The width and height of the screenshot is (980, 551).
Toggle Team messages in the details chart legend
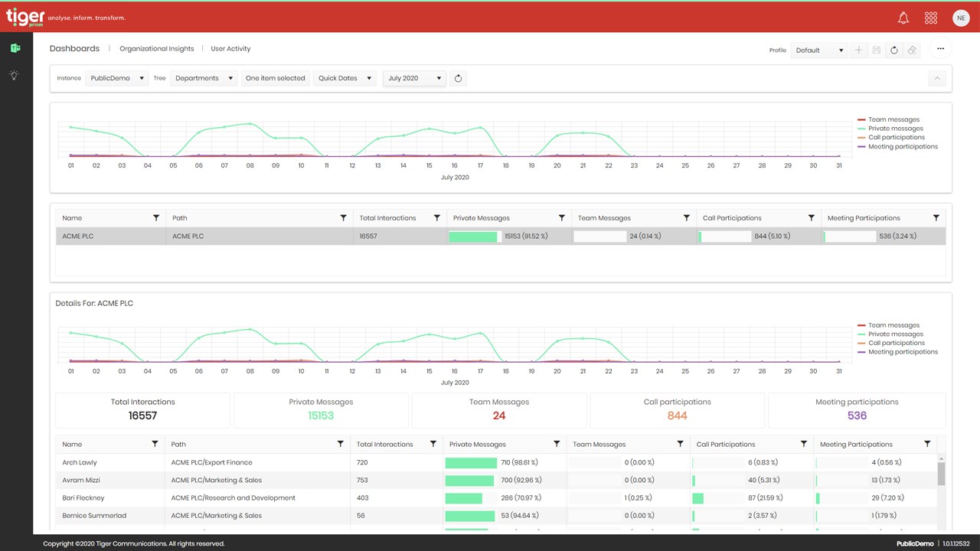pos(888,325)
